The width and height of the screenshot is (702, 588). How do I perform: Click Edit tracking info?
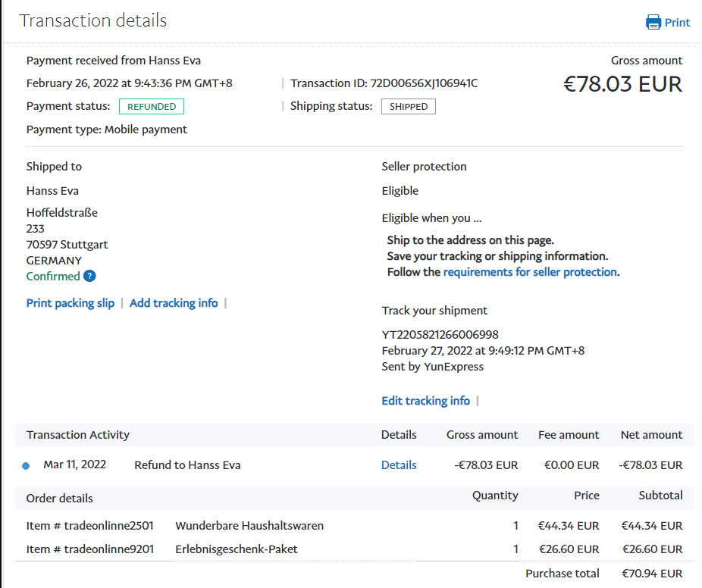pyautogui.click(x=425, y=401)
